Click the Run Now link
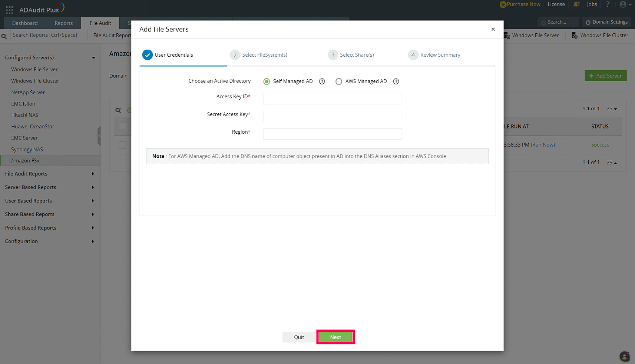 (543, 144)
